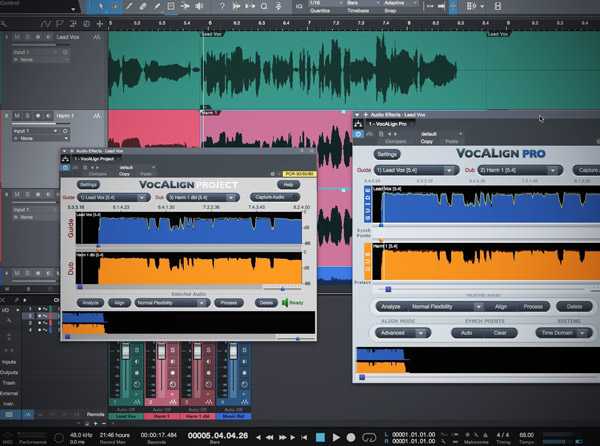Image resolution: width=600 pixels, height=446 pixels.
Task: Click the question mark help icon
Action: 222,6
